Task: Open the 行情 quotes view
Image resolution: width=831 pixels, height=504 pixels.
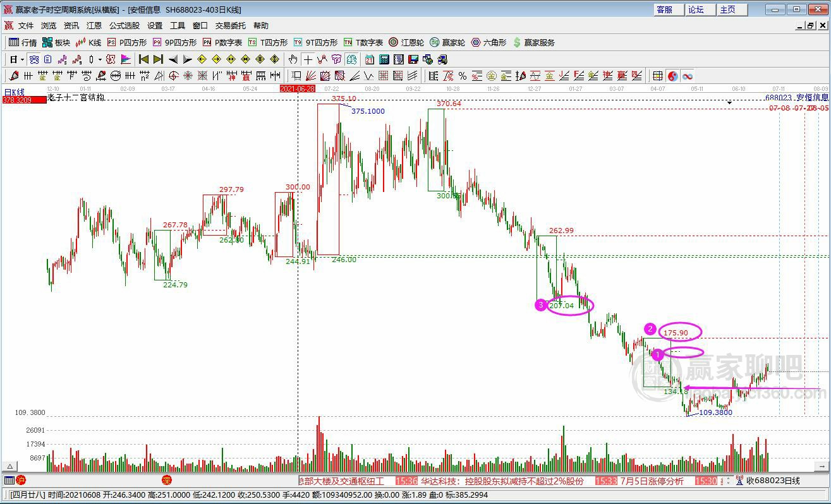Action: click(x=23, y=42)
